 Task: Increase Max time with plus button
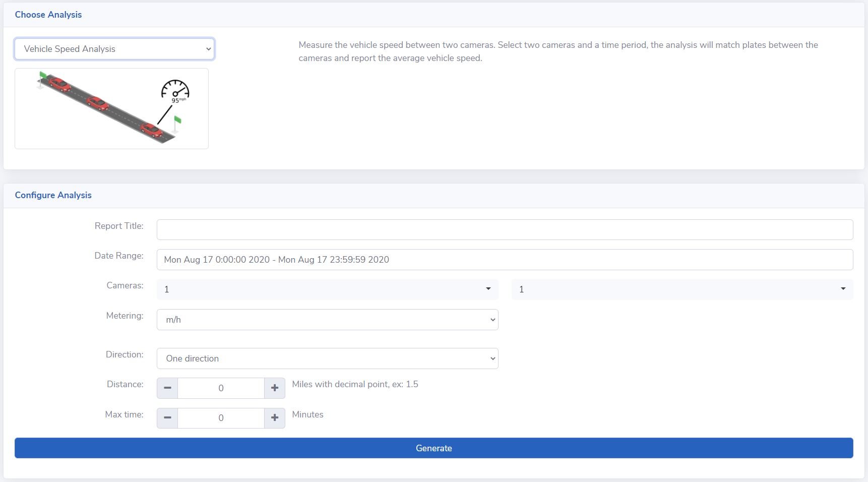pos(275,418)
